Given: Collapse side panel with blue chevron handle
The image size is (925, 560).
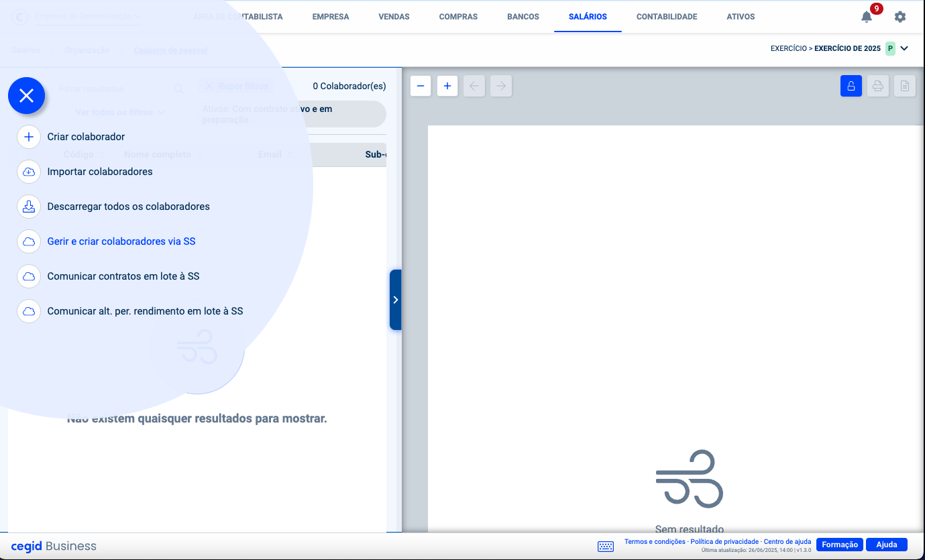Looking at the screenshot, I should click(395, 300).
